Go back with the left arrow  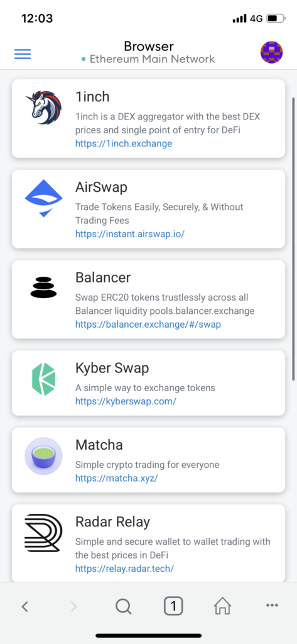[25, 606]
